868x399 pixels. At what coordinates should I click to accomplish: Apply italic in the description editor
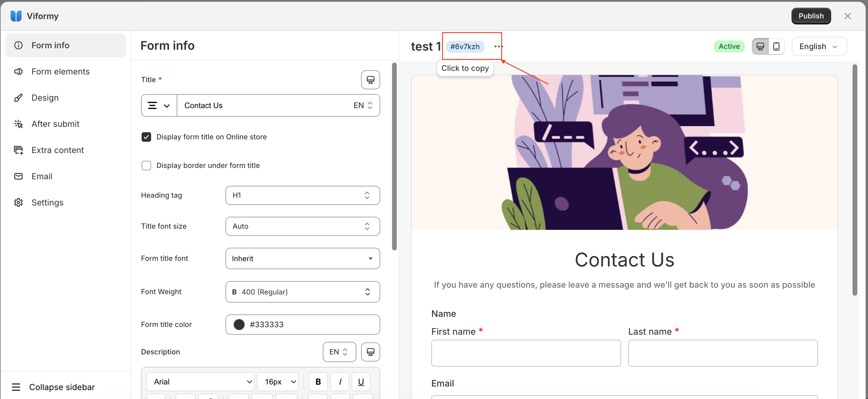click(340, 381)
